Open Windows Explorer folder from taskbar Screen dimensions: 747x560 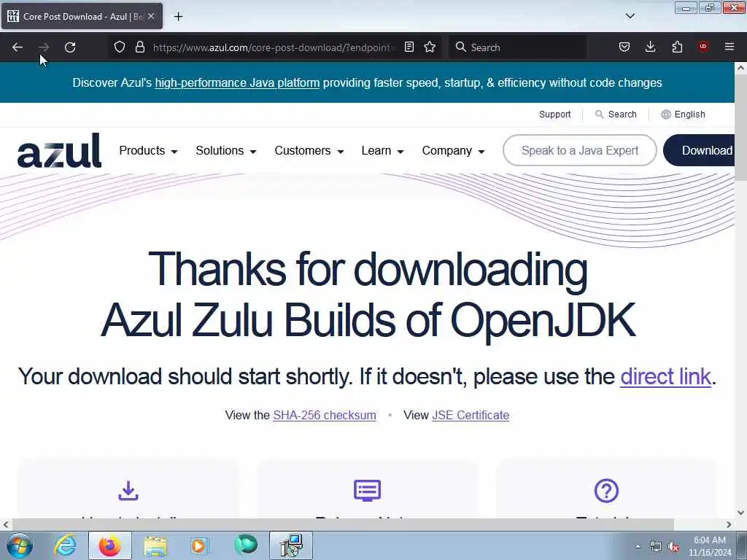tap(155, 545)
